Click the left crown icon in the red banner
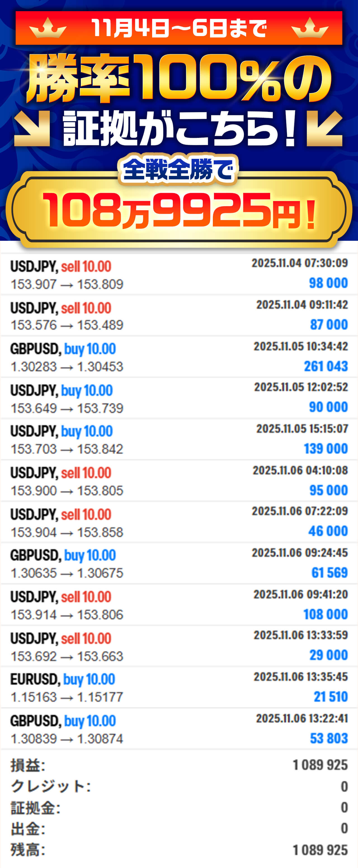The height and width of the screenshot is (868, 358). coord(48,28)
